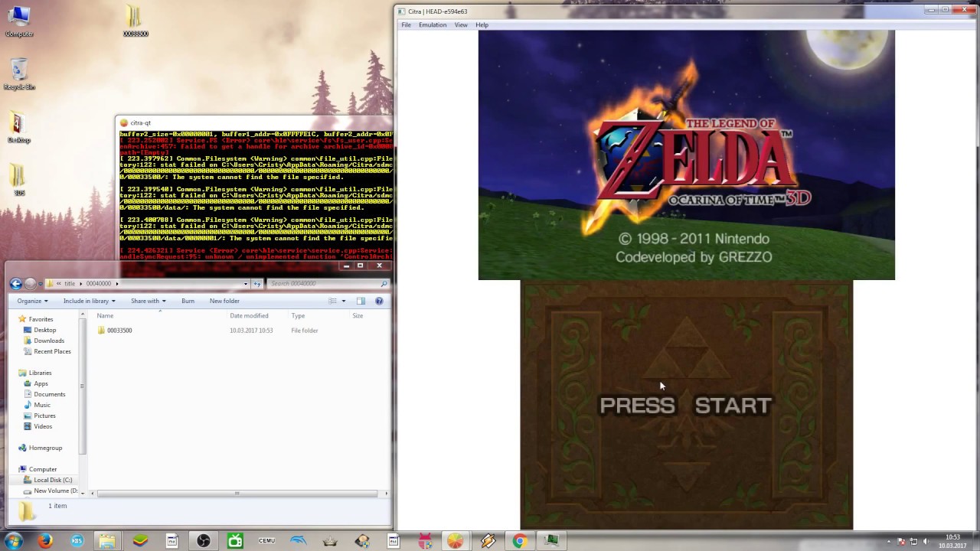Image resolution: width=980 pixels, height=551 pixels.
Task: Open the view options dropdown arrow
Action: click(x=343, y=301)
